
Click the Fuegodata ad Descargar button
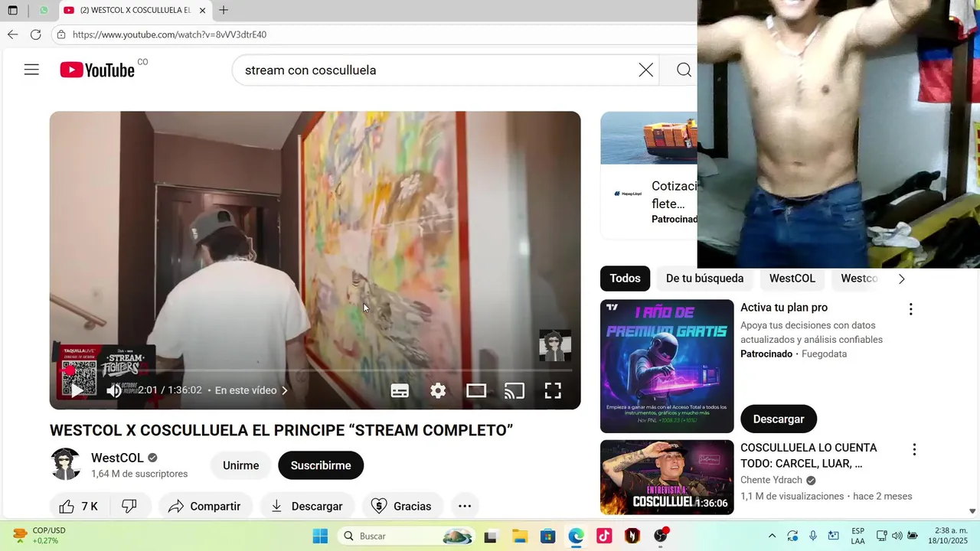(779, 419)
